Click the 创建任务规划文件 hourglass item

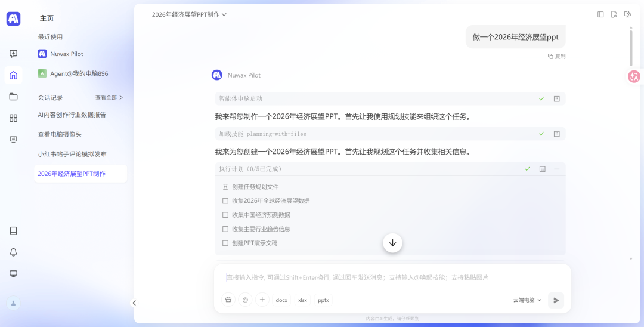tap(250, 187)
